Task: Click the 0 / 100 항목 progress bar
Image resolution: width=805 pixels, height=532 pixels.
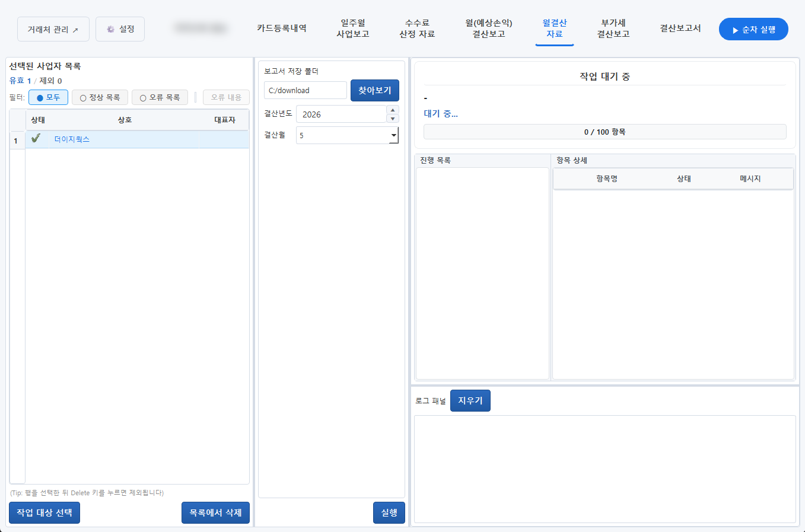Action: pyautogui.click(x=605, y=132)
